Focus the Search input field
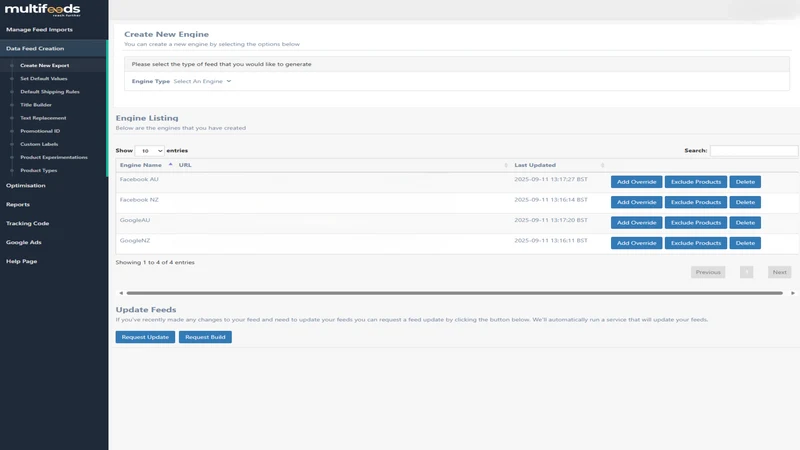 (x=754, y=151)
